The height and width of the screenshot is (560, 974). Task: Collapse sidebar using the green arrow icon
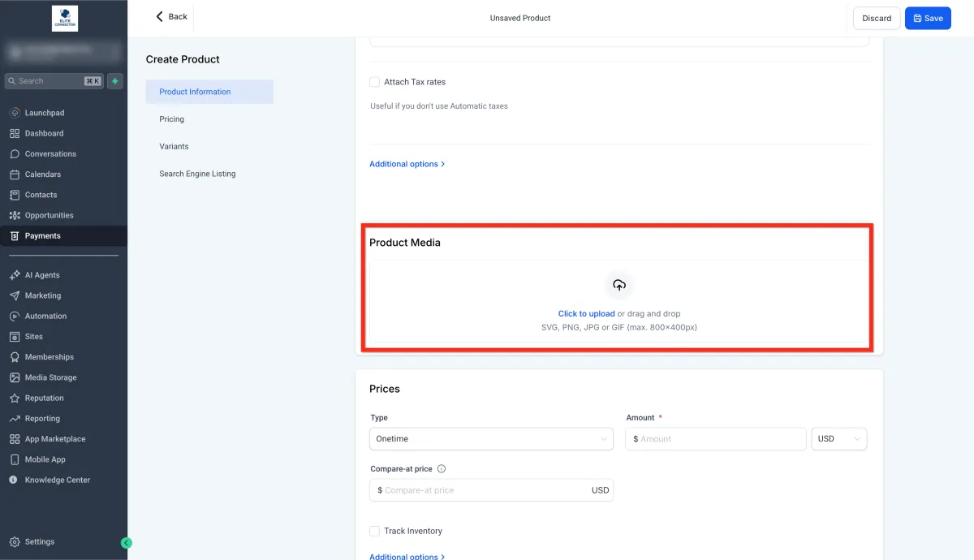coord(126,543)
